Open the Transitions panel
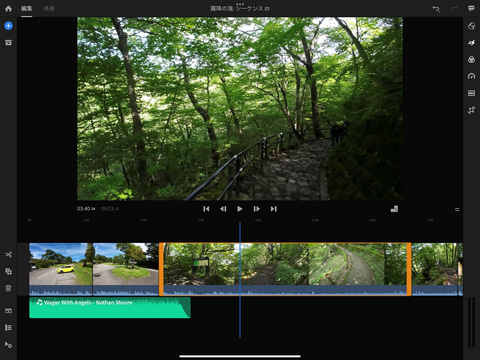The image size is (480, 360). (x=471, y=43)
